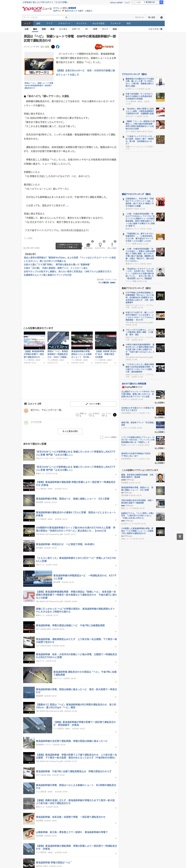Click the なるほど reaction on comment

tap(91, 415)
